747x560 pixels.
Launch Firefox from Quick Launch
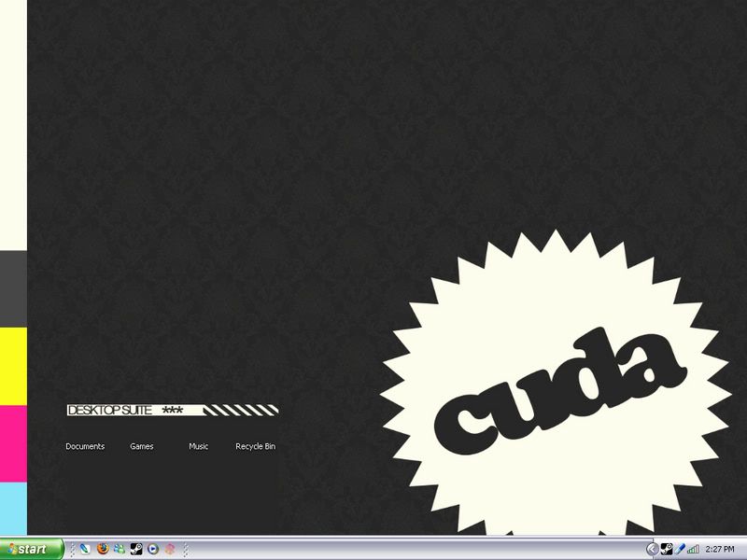(103, 549)
